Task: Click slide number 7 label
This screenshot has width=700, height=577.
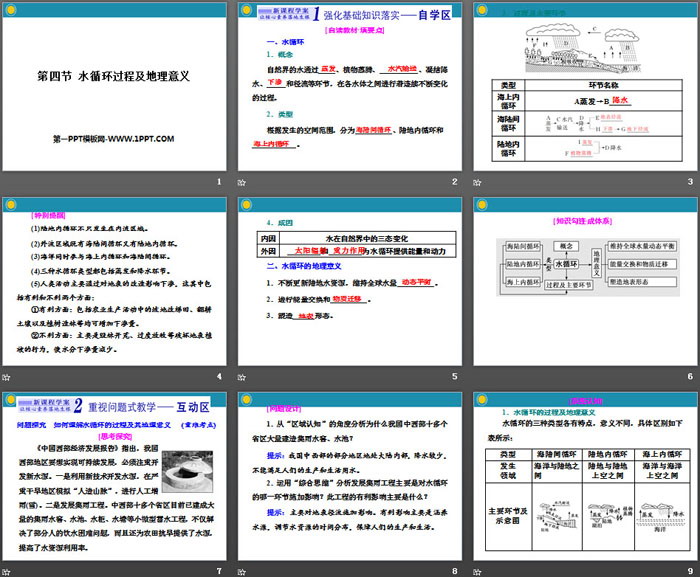Action: (x=219, y=571)
